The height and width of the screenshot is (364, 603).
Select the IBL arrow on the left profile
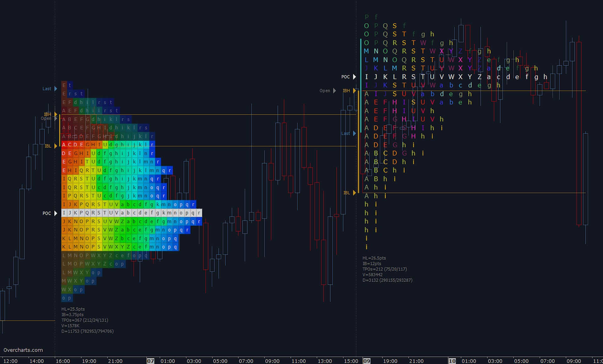(55, 146)
